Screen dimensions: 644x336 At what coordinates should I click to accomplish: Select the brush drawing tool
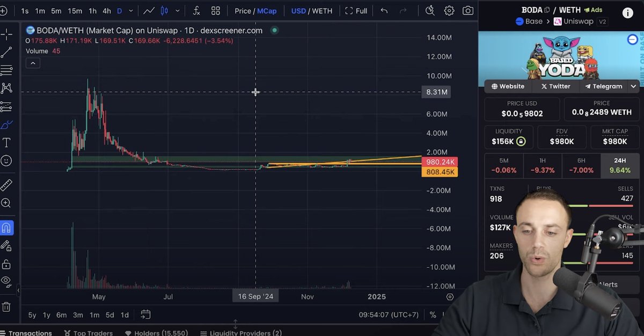point(6,125)
